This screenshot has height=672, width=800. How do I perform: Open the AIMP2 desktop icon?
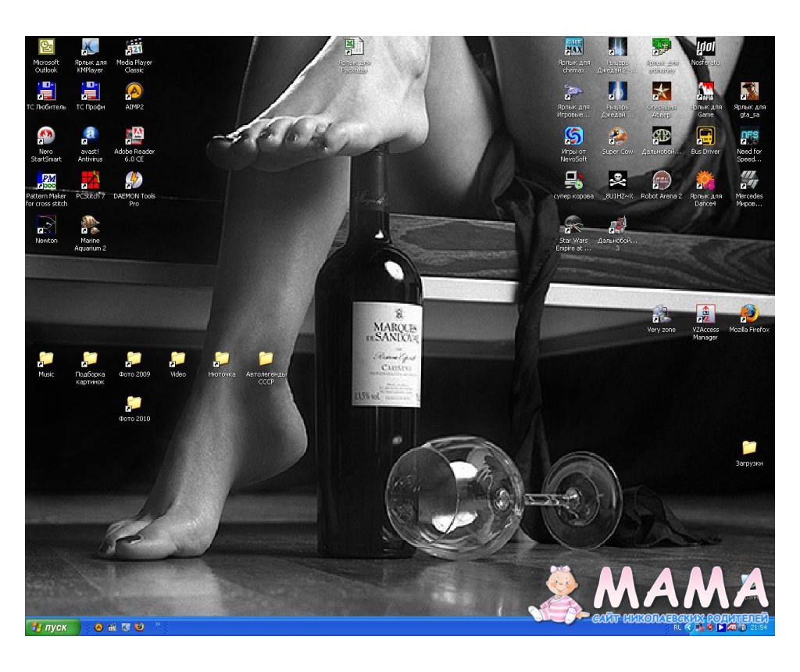(134, 92)
